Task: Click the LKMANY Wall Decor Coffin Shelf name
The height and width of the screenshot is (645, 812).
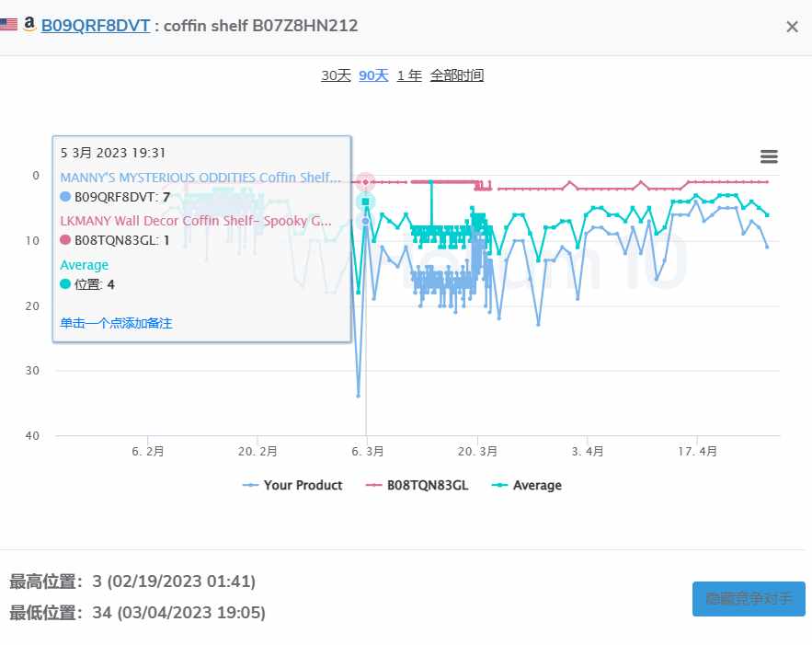Action: (x=195, y=221)
